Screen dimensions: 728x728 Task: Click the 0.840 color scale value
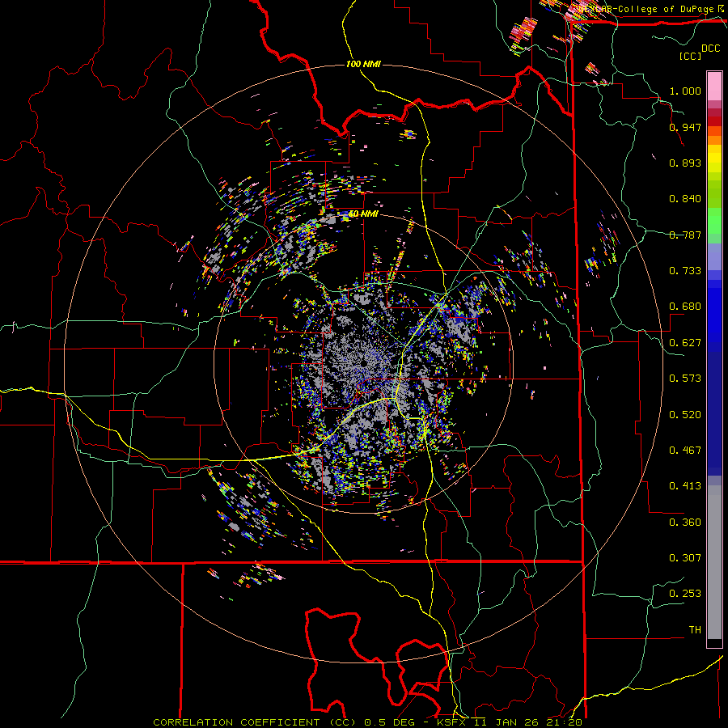tap(685, 199)
